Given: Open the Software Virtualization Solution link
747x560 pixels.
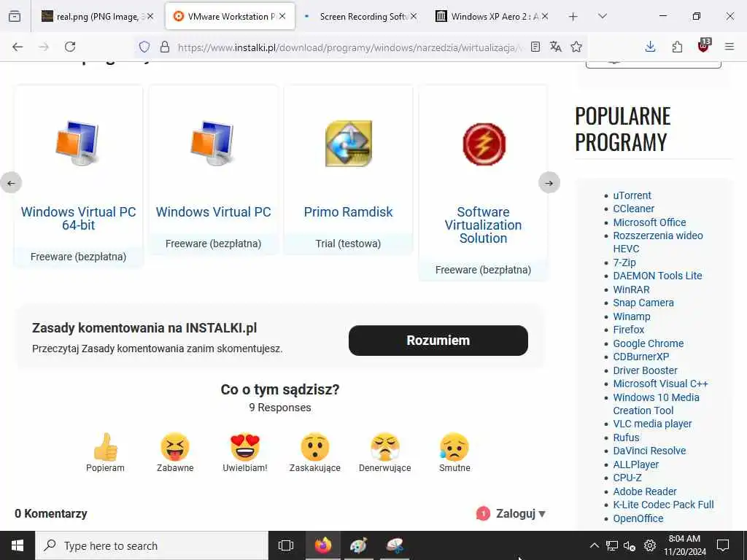Looking at the screenshot, I should tap(483, 225).
